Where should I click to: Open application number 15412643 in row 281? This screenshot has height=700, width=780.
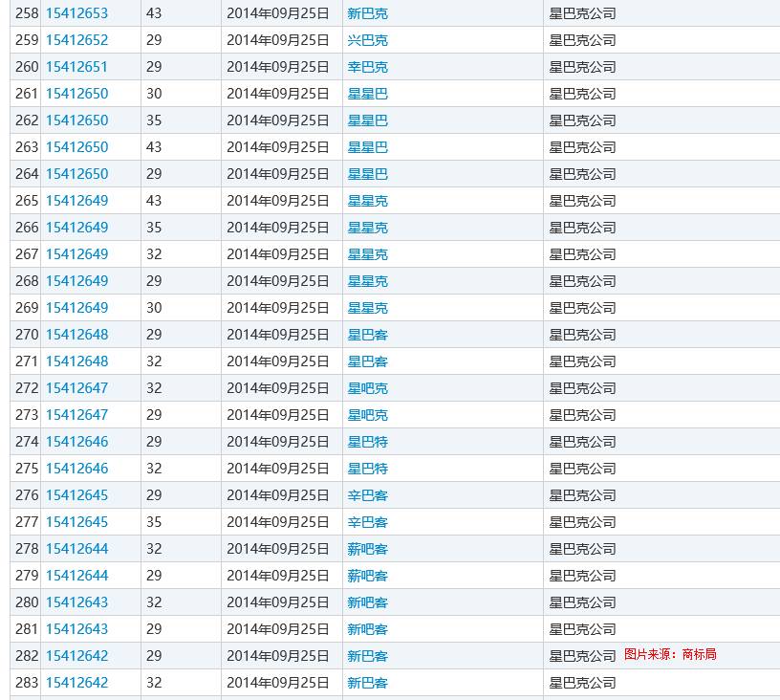(x=76, y=629)
